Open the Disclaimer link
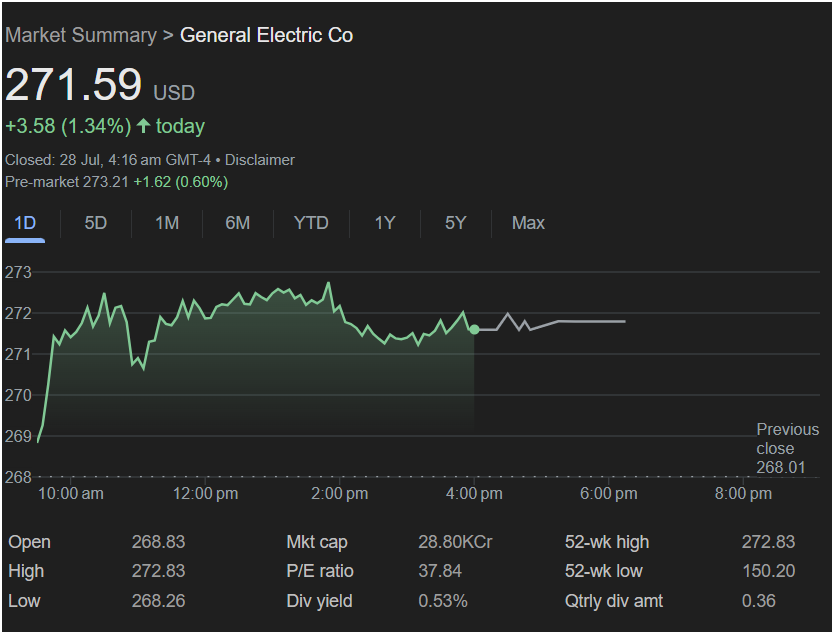Viewport: 834px width, 634px height. pyautogui.click(x=260, y=160)
